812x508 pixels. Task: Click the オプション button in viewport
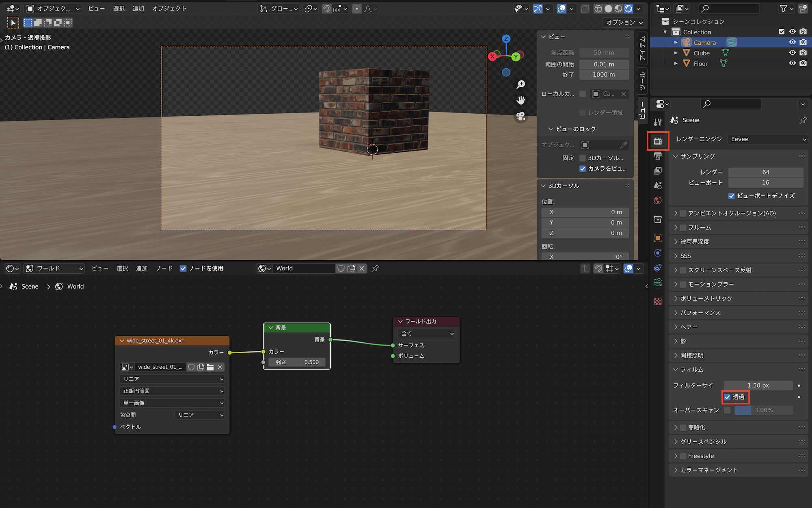[624, 22]
